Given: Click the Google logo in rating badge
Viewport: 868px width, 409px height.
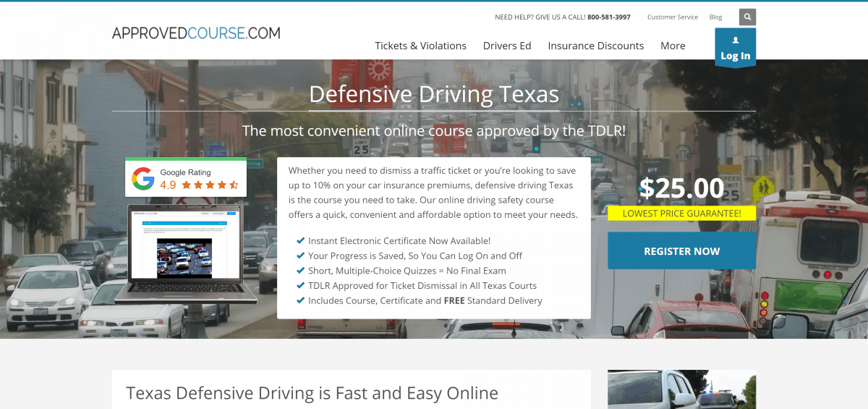Looking at the screenshot, I should (x=143, y=179).
